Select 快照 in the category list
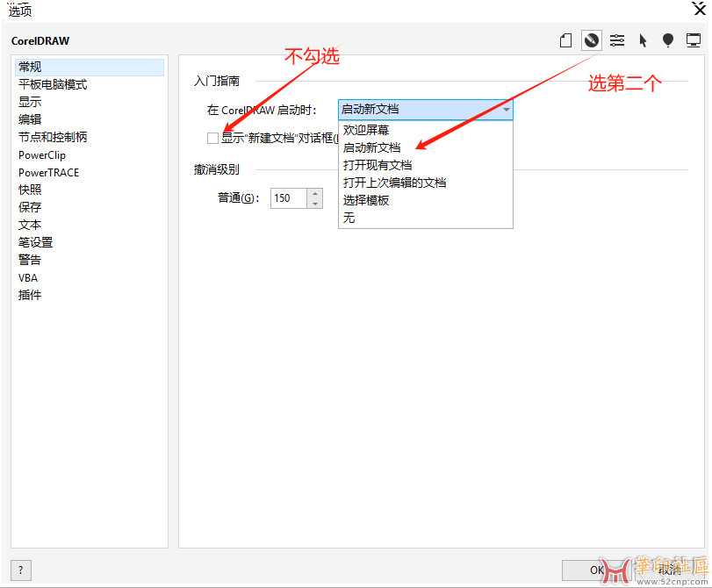This screenshot has width=712, height=588. 89,190
